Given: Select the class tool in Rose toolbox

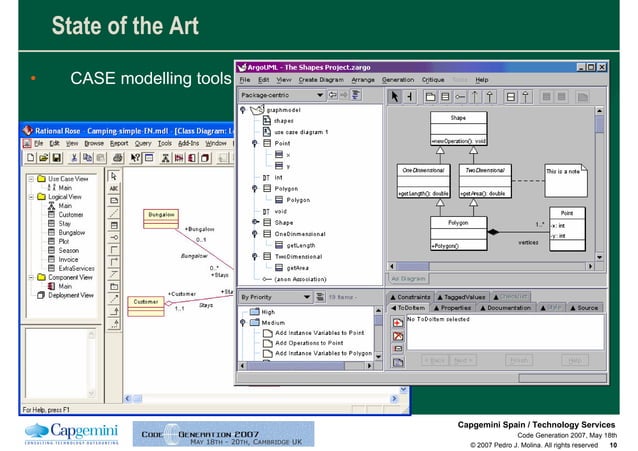Looking at the screenshot, I should click(x=114, y=225).
